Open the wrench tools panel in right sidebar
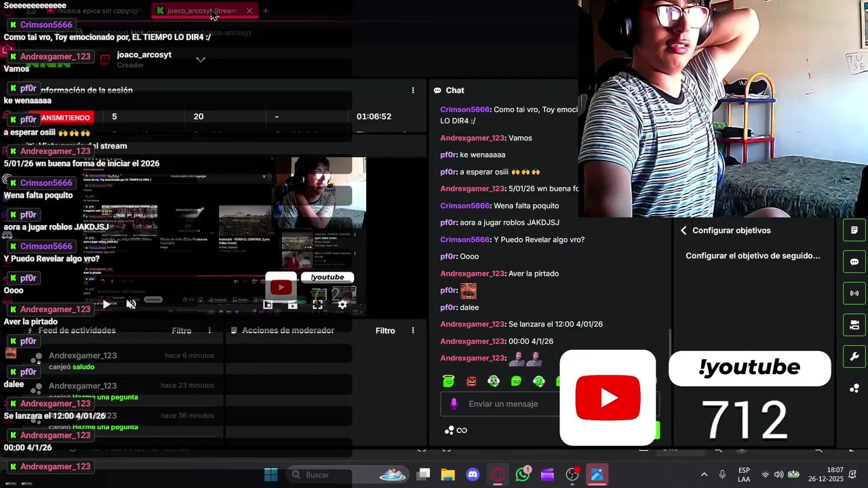Viewport: 868px width, 488px height. (x=854, y=357)
